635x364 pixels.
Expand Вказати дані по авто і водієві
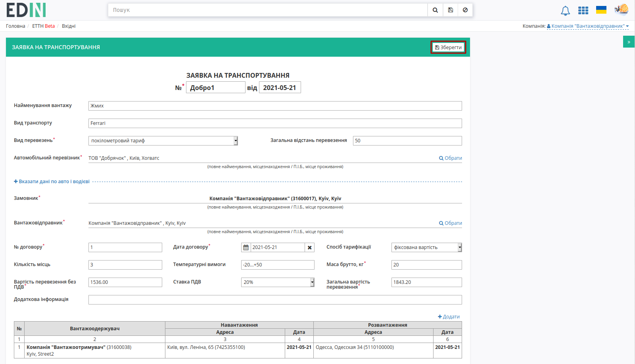point(52,182)
